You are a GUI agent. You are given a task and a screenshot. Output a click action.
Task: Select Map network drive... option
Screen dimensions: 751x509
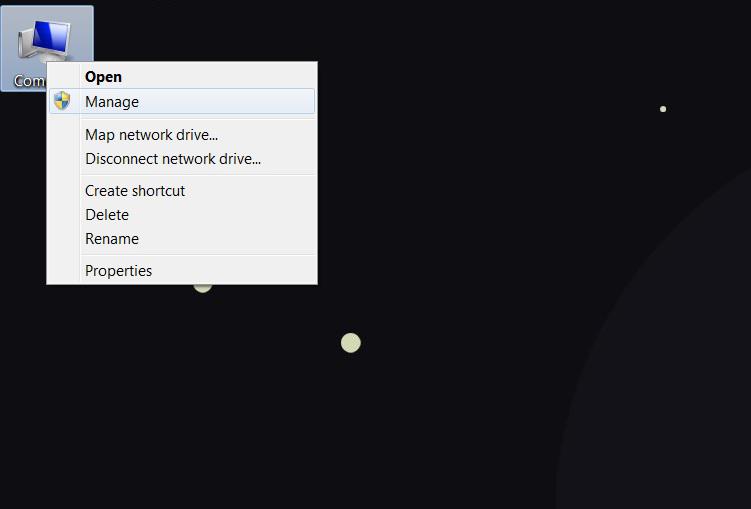point(151,135)
